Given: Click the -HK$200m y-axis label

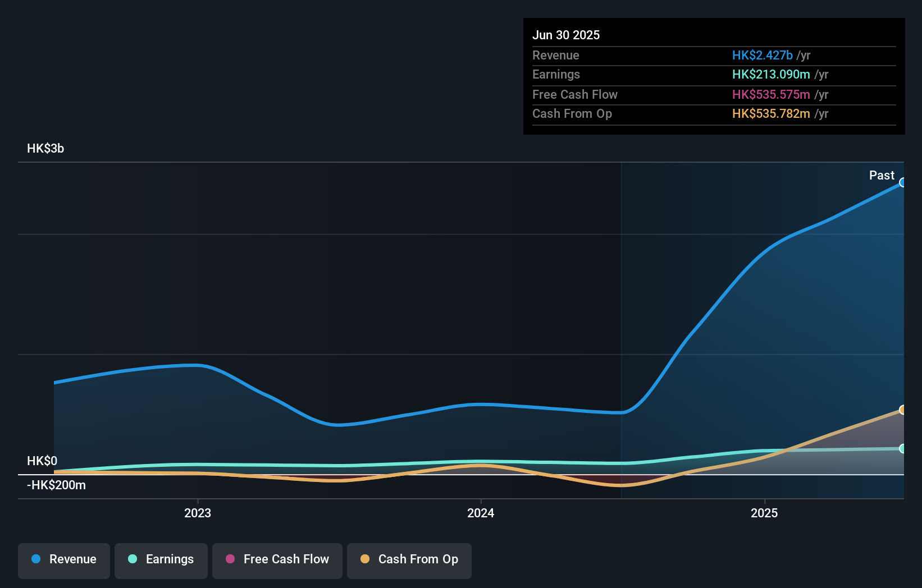Looking at the screenshot, I should [56, 485].
